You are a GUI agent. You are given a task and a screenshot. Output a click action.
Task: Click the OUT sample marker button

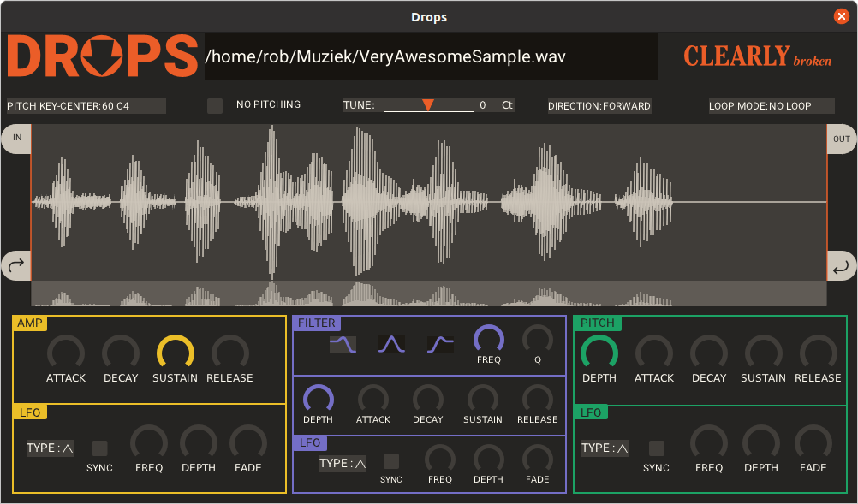pyautogui.click(x=841, y=139)
